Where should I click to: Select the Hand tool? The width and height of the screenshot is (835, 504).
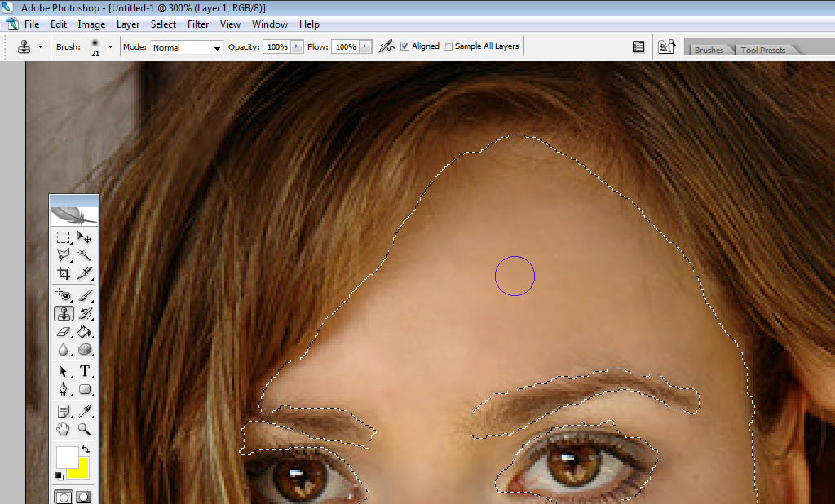pos(64,429)
